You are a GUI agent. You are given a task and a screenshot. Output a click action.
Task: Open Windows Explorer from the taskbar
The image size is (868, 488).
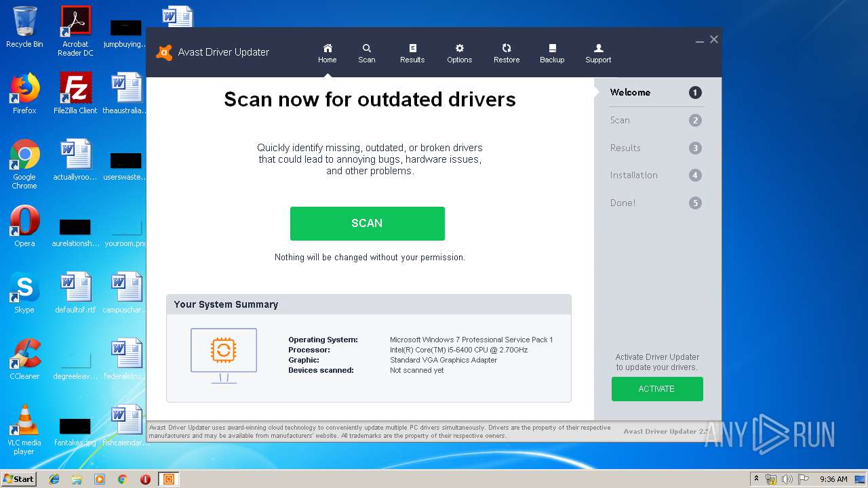click(x=77, y=479)
